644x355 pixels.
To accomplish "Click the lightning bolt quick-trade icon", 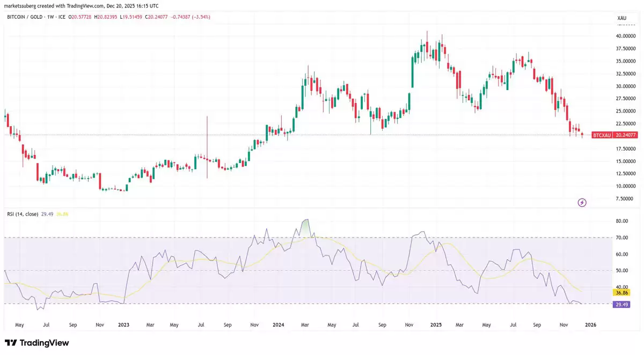I will click(x=582, y=203).
